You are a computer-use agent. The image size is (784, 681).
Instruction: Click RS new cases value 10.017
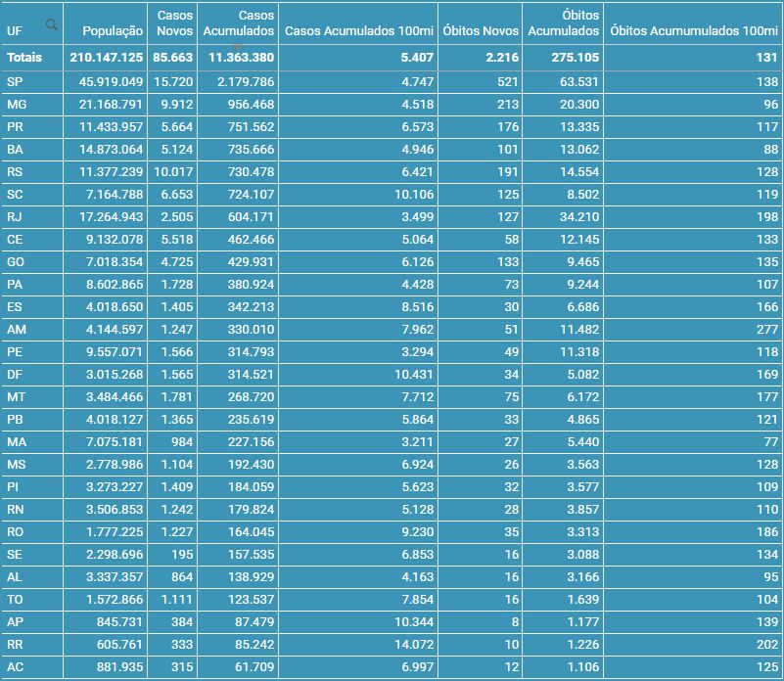[x=174, y=171]
